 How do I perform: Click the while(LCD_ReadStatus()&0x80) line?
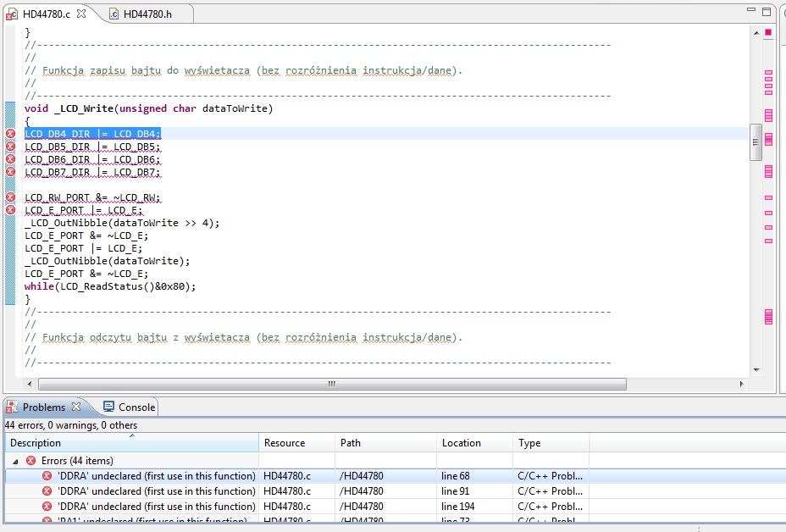pos(110,286)
